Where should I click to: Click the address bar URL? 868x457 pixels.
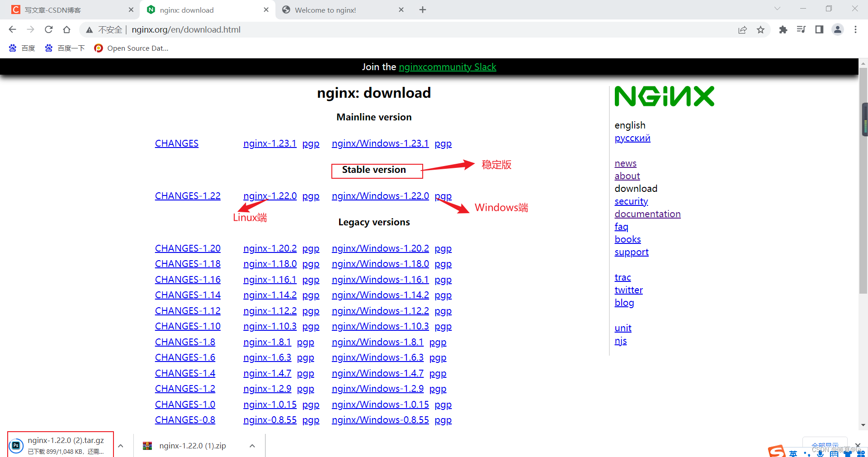186,29
